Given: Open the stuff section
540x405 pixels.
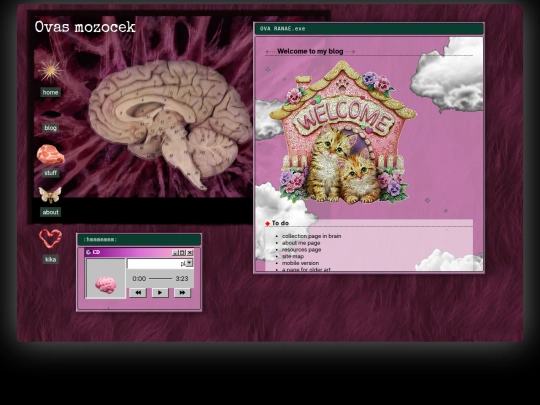Looking at the screenshot, I should click(50, 173).
